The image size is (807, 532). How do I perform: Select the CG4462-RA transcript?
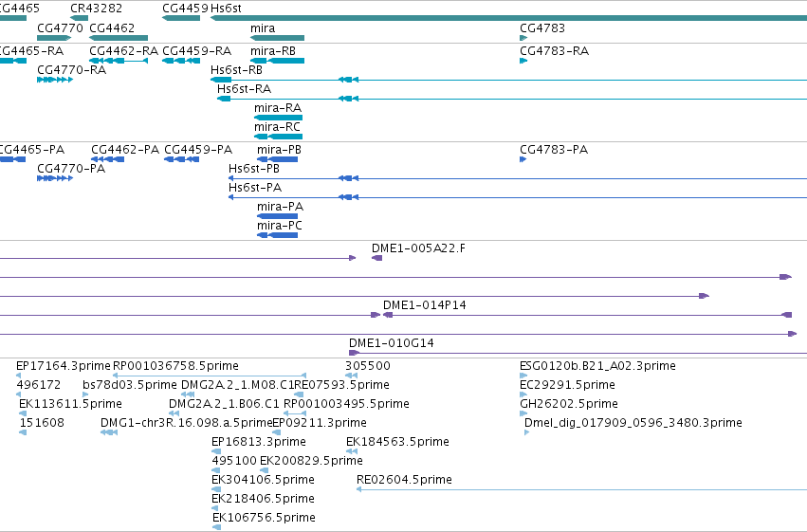coord(119,61)
